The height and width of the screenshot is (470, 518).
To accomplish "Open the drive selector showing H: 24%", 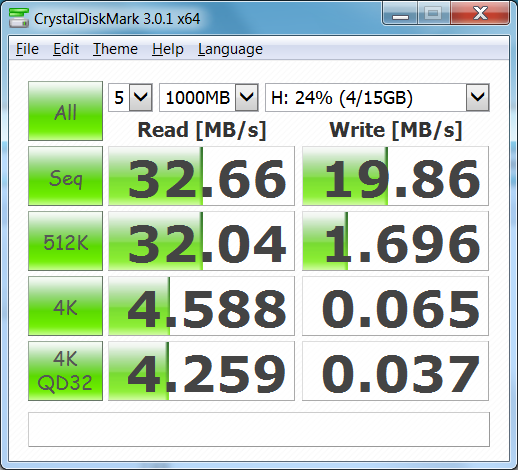I will click(x=377, y=97).
